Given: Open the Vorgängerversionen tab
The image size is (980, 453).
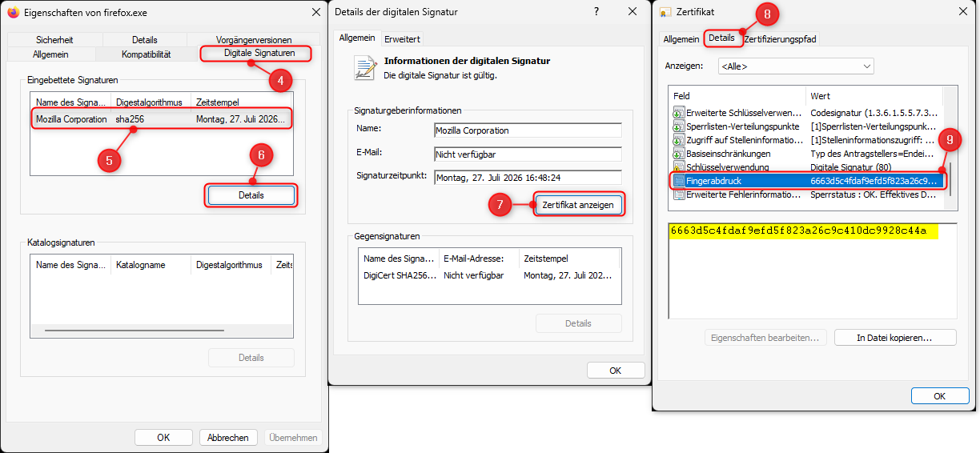Looking at the screenshot, I should tap(254, 40).
